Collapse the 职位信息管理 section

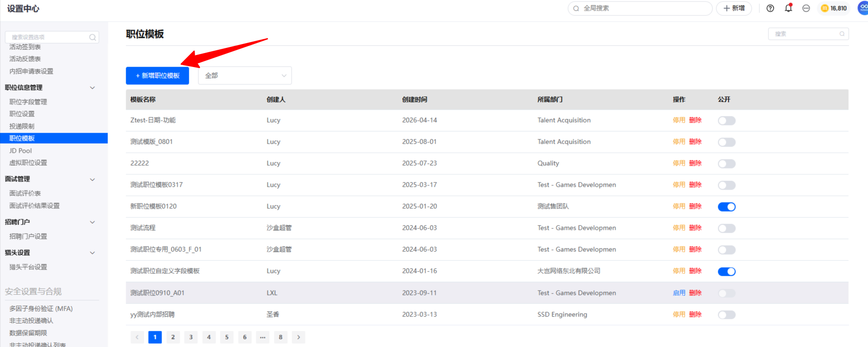pos(92,88)
